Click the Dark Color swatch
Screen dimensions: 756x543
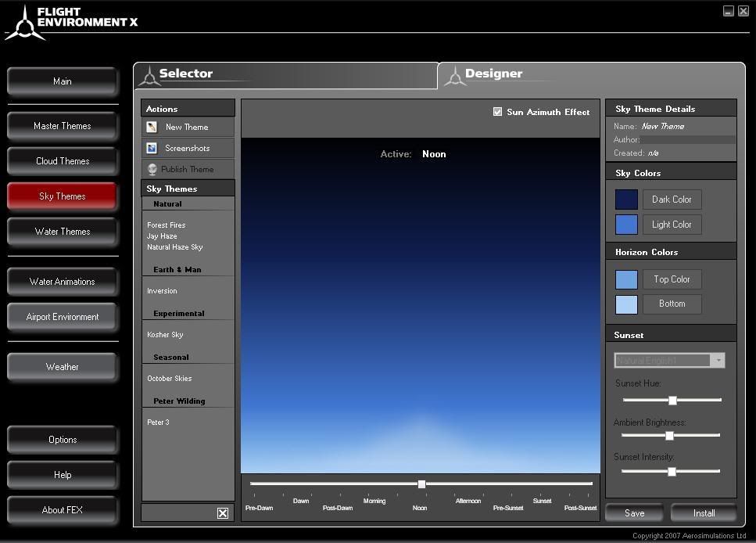coord(626,200)
